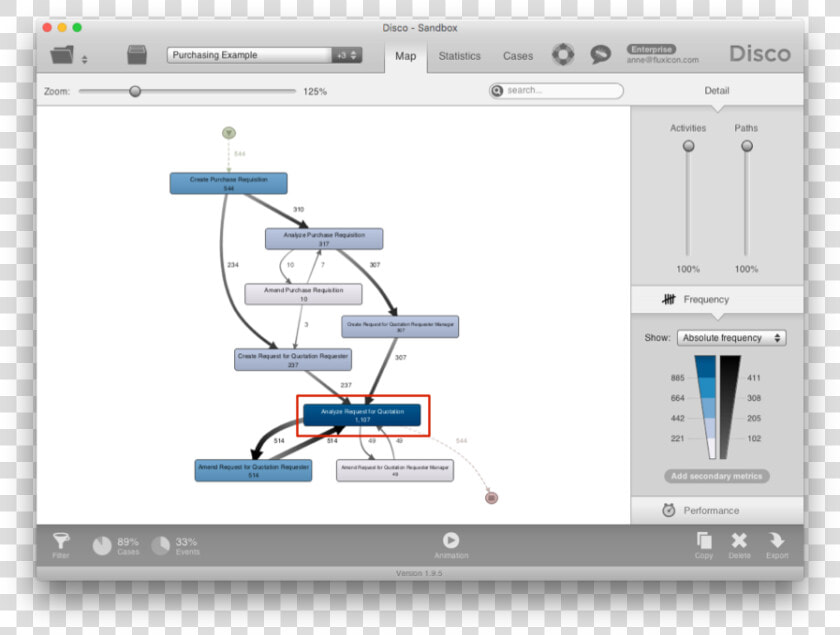Image resolution: width=840 pixels, height=635 pixels.
Task: Open the project folder icon
Action: point(62,55)
